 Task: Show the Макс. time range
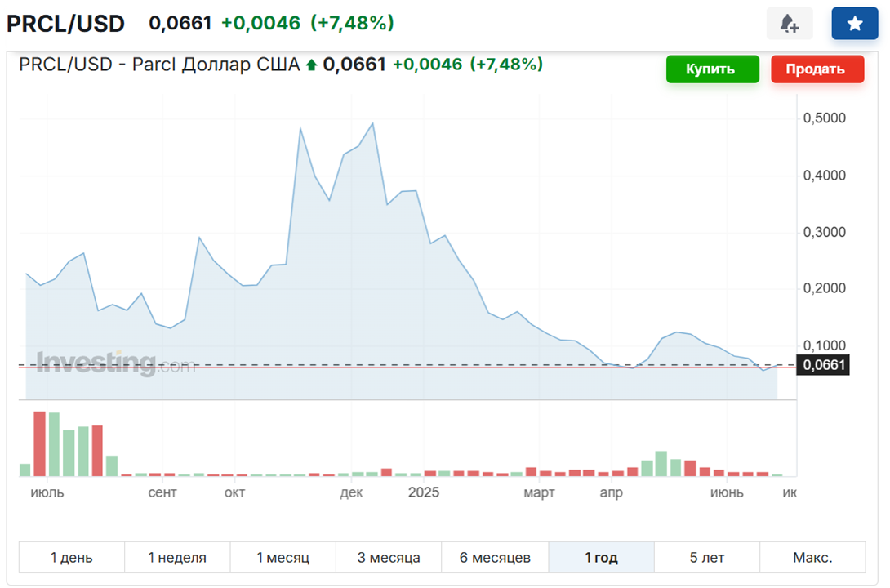tap(812, 557)
